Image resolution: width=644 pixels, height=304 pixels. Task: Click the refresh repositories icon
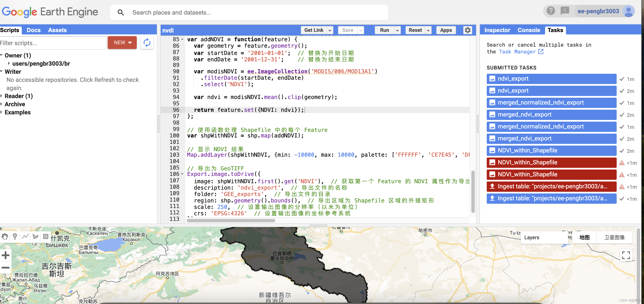point(147,43)
